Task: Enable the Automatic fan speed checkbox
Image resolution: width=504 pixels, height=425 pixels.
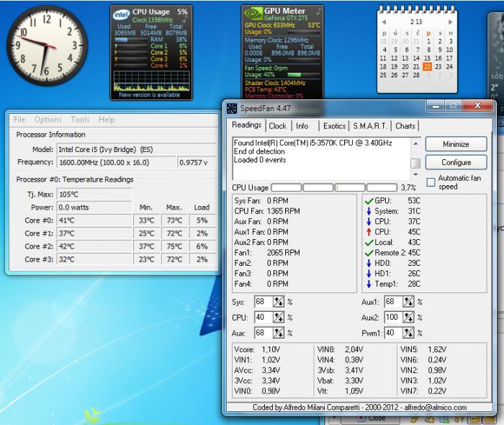Action: (x=431, y=182)
